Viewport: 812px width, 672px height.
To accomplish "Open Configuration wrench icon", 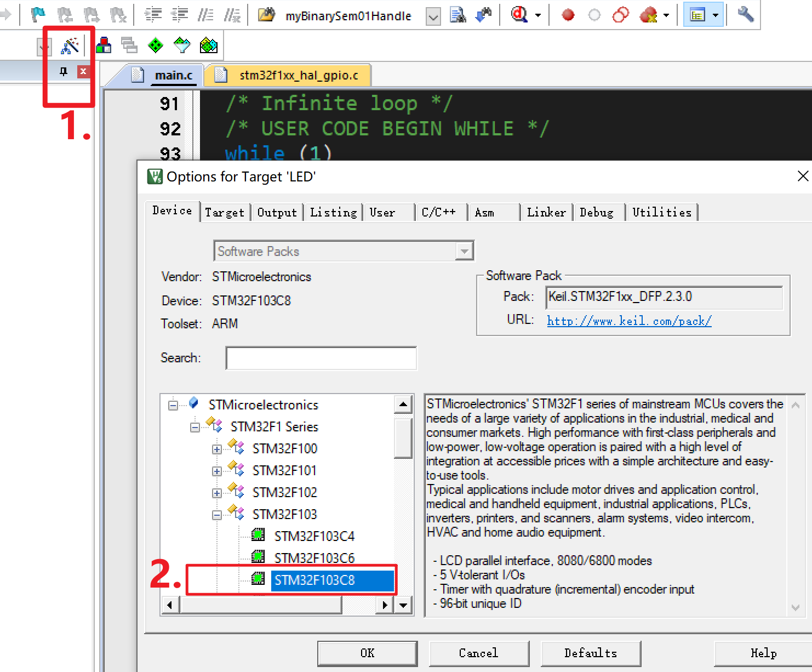I will point(746,14).
